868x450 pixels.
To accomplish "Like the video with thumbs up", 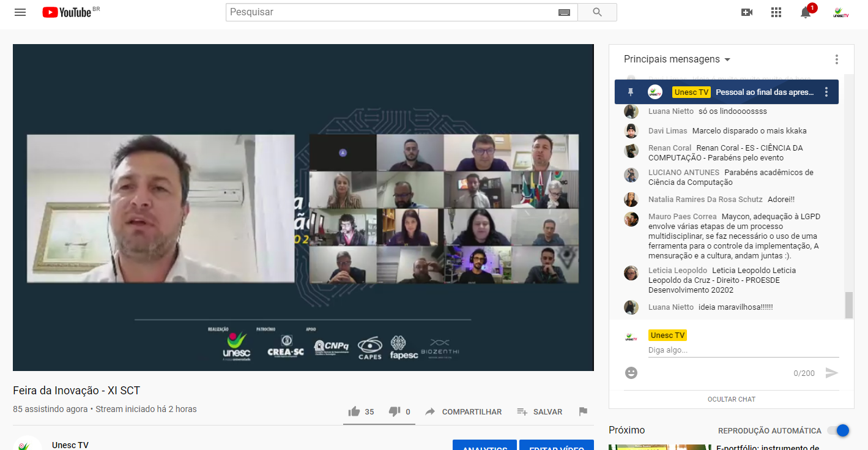I will pos(354,411).
